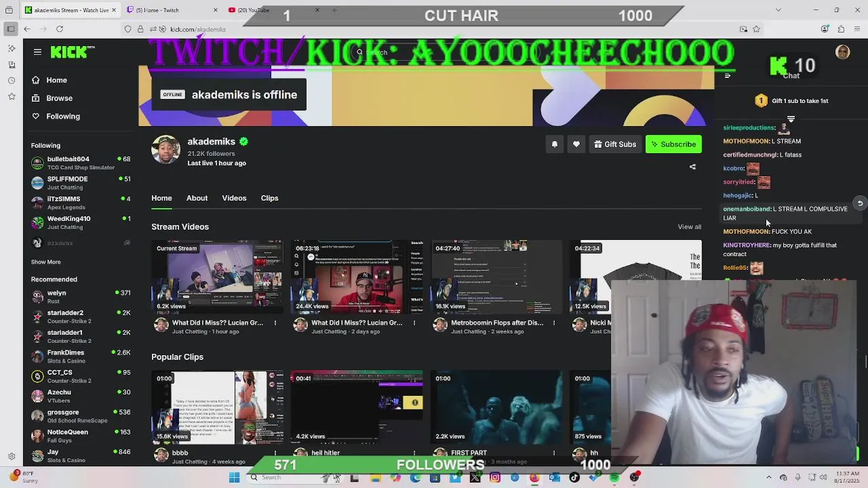This screenshot has width=868, height=488.
Task: Click the Gift Subs button
Action: pyautogui.click(x=615, y=144)
